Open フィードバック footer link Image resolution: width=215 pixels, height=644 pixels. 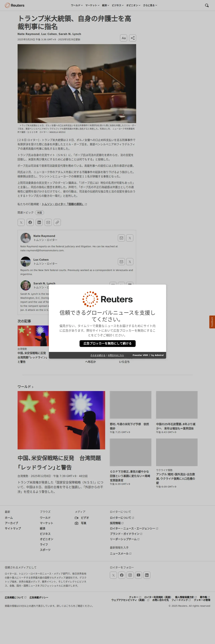[181, 600]
